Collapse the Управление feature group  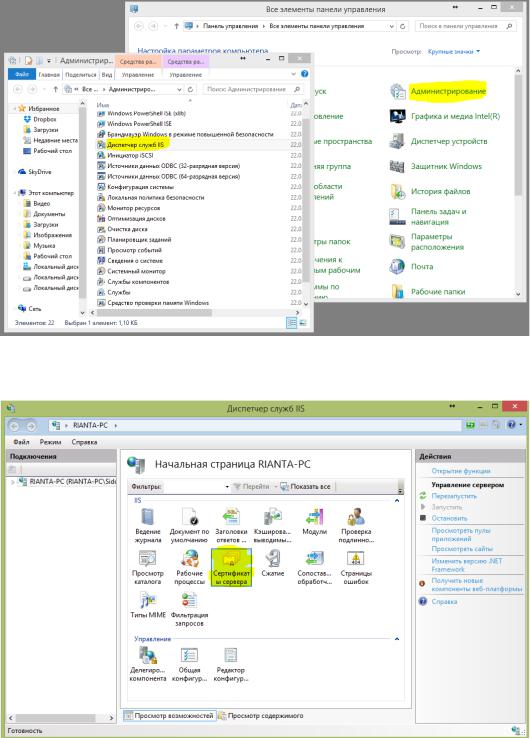coord(397,639)
